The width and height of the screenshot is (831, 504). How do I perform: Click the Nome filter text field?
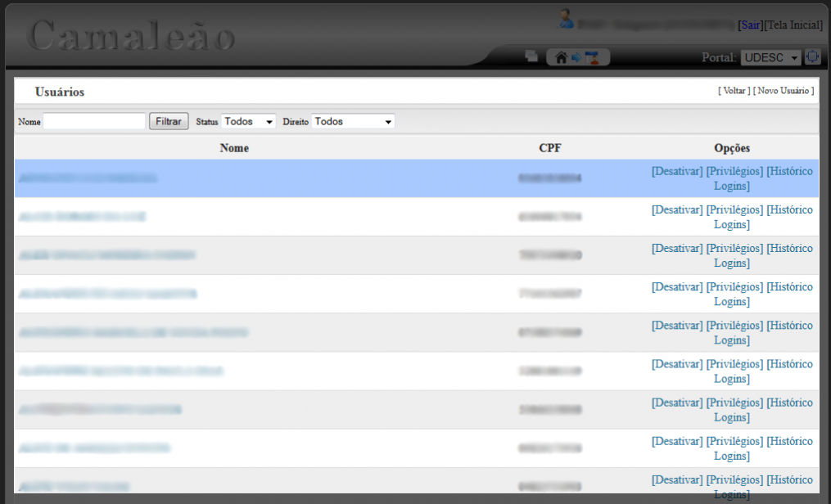tap(94, 121)
